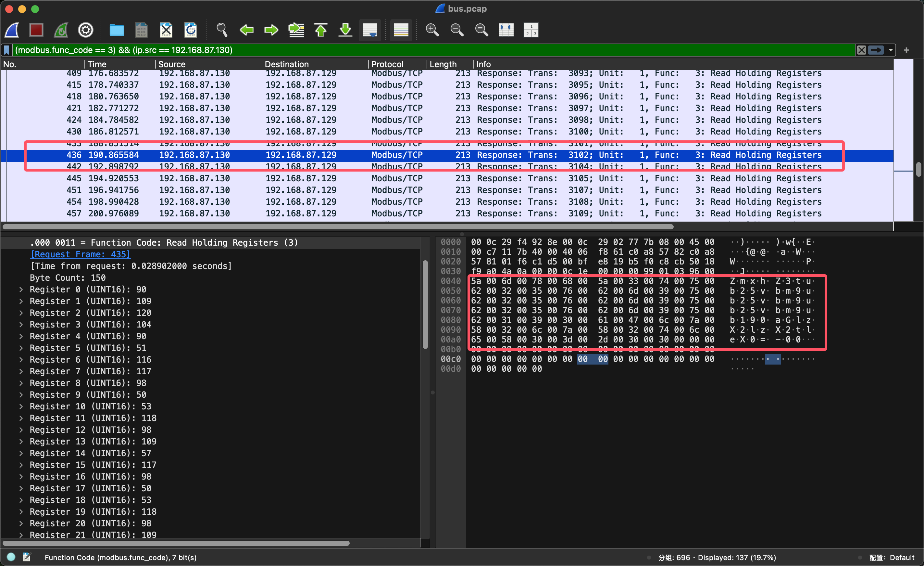This screenshot has height=566, width=924.
Task: Toggle packet list colorization
Action: [x=401, y=30]
